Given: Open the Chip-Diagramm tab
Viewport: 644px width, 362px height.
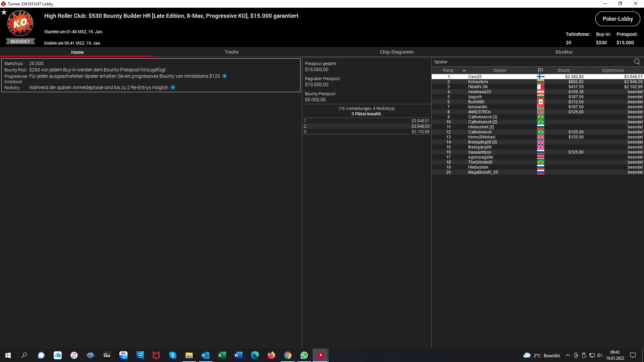Looking at the screenshot, I should click(x=396, y=52).
